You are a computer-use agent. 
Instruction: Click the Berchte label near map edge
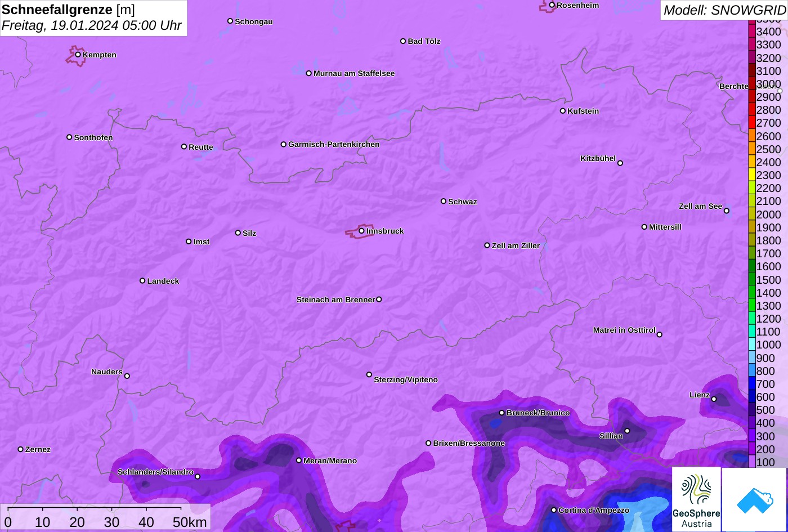(x=733, y=86)
